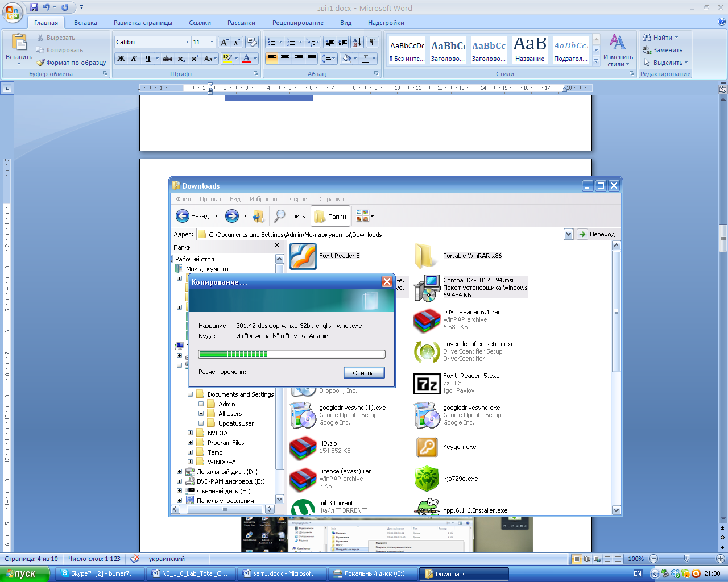
Task: Align text left
Action: click(272, 59)
